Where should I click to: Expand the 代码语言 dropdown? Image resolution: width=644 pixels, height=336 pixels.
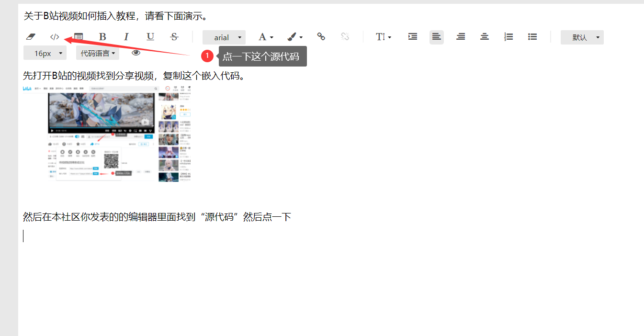pos(98,53)
